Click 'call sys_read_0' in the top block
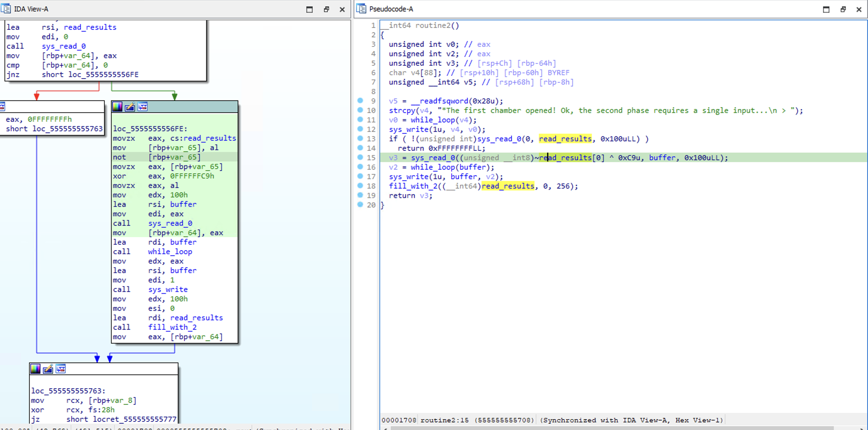The image size is (868, 430). point(46,46)
